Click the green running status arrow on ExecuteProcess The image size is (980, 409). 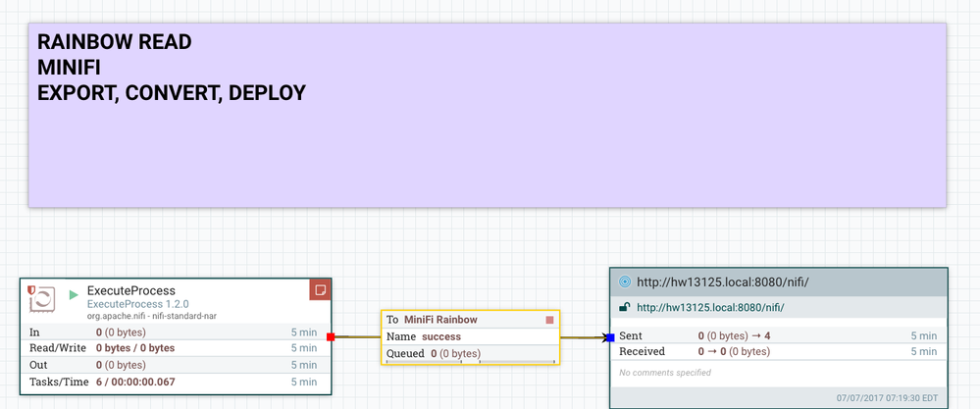coord(74,294)
